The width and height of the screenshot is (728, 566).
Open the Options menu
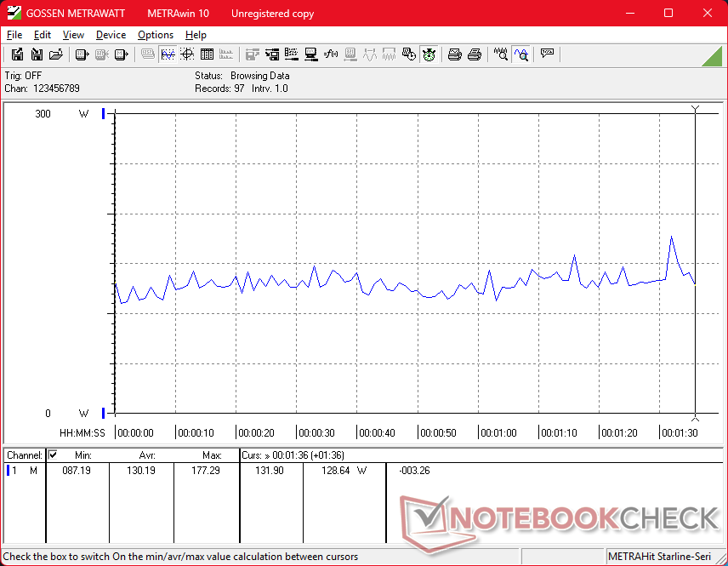pyautogui.click(x=156, y=35)
